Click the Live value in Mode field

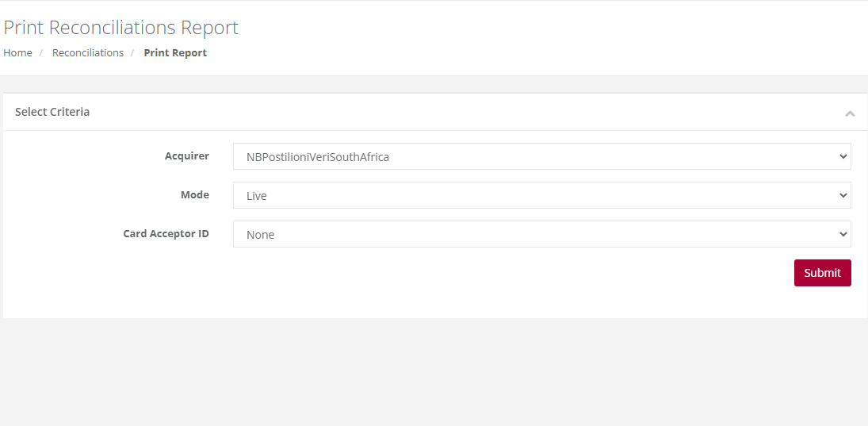coord(257,196)
